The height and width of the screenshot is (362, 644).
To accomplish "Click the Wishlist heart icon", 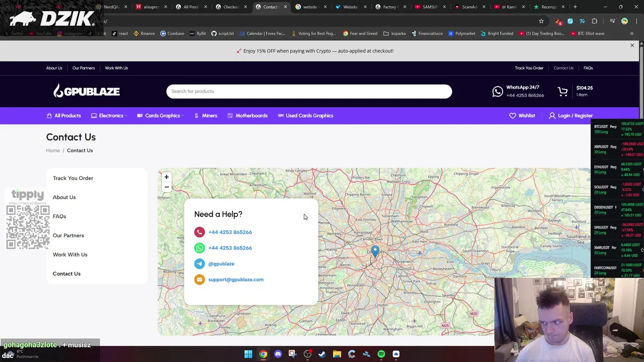I will [x=512, y=116].
